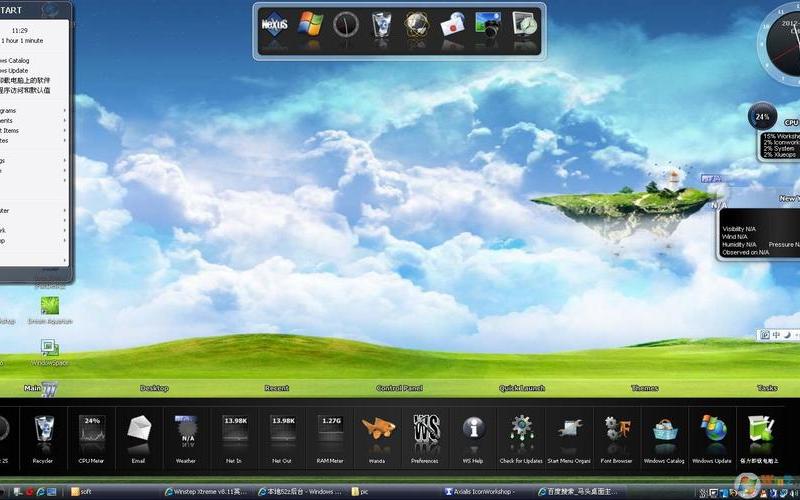
Task: Open the round clock icon in top dock
Action: point(346,24)
